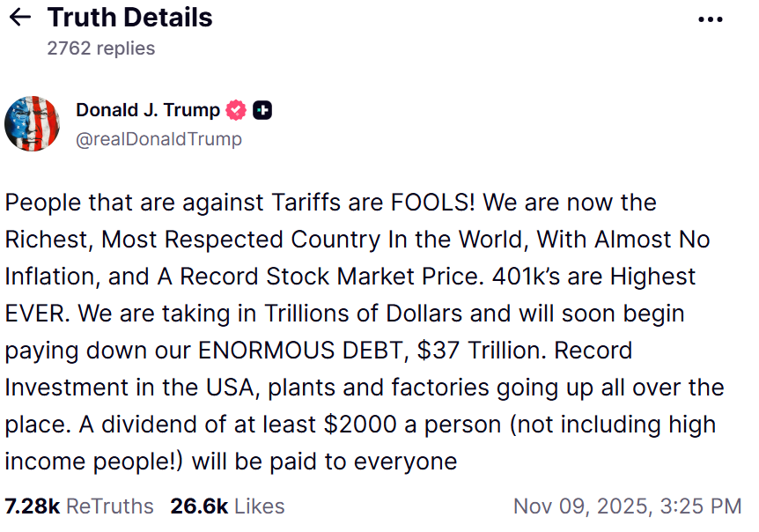Click the black plus badge icon
The width and height of the screenshot is (759, 532).
(262, 110)
